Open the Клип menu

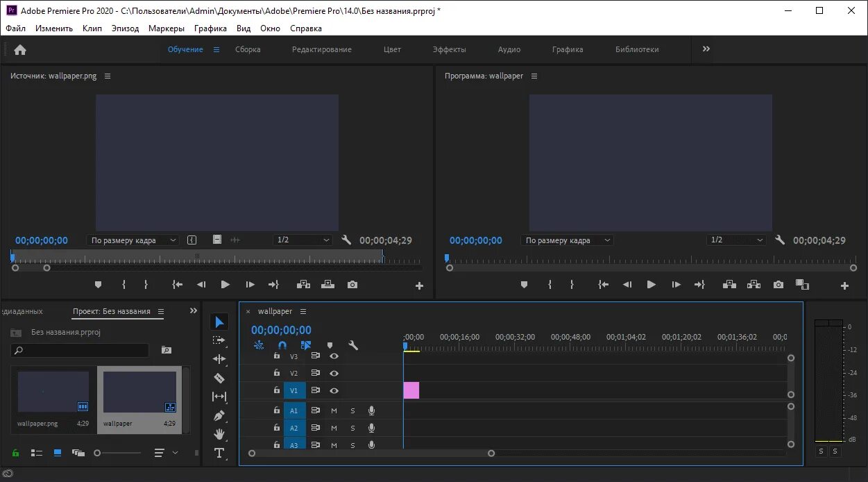click(92, 28)
